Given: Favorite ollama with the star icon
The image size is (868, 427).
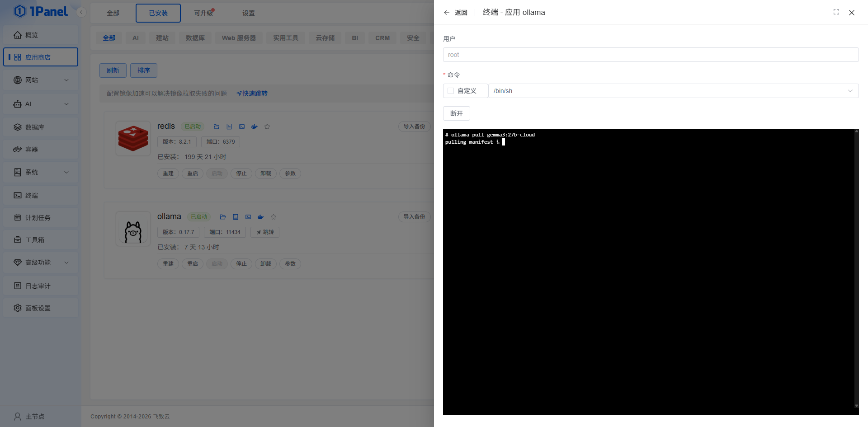Looking at the screenshot, I should [x=274, y=217].
